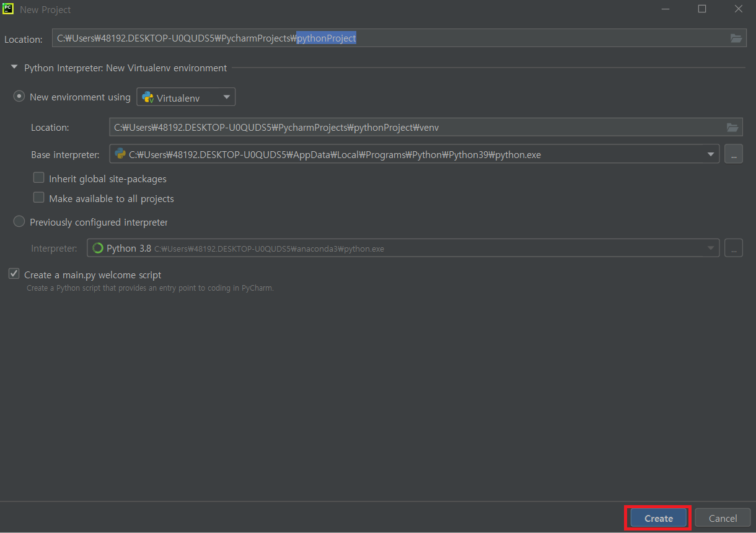Click the Python icon in Base interpreter field
The width and height of the screenshot is (756, 533).
click(x=120, y=154)
